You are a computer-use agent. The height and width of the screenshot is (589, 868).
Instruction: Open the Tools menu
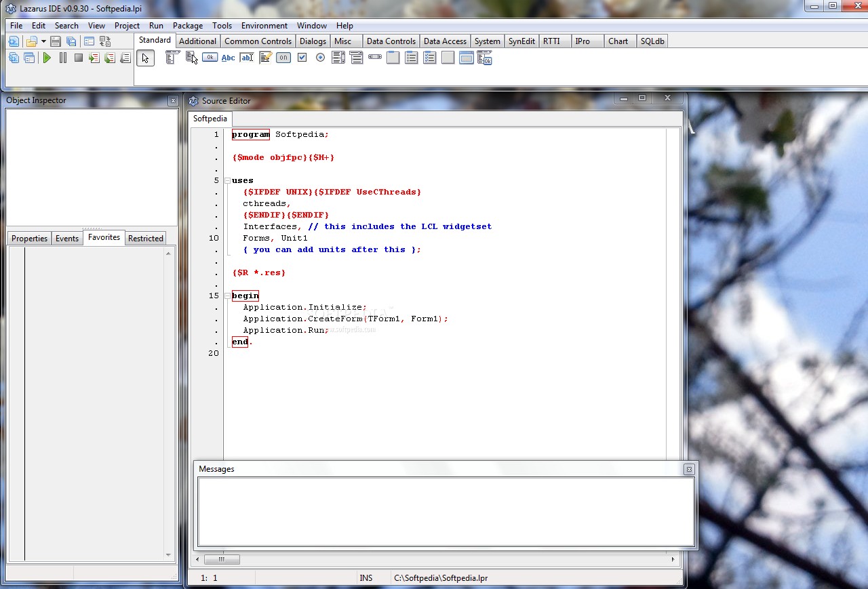click(222, 26)
